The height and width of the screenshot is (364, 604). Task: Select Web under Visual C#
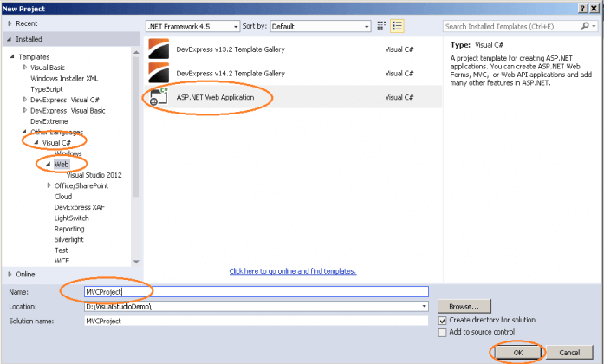tap(62, 163)
